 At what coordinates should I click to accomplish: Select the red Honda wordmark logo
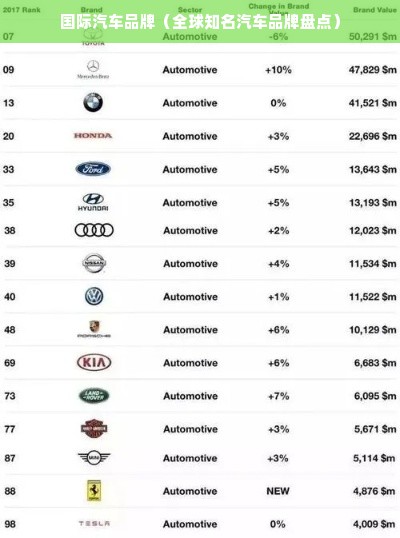(x=93, y=136)
